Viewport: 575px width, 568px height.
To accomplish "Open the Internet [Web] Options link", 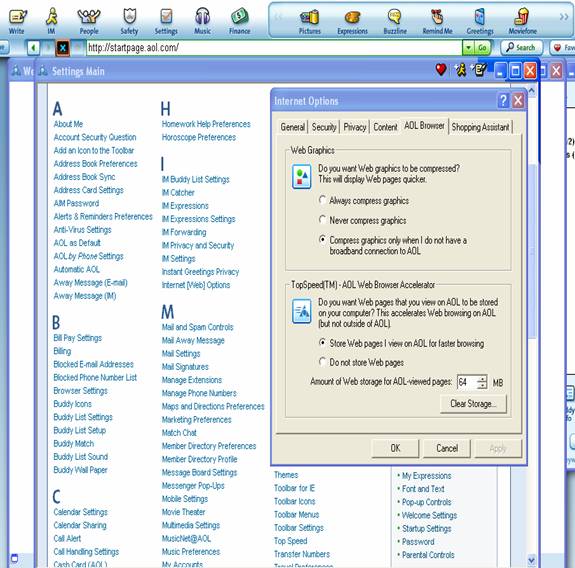I will click(x=196, y=285).
